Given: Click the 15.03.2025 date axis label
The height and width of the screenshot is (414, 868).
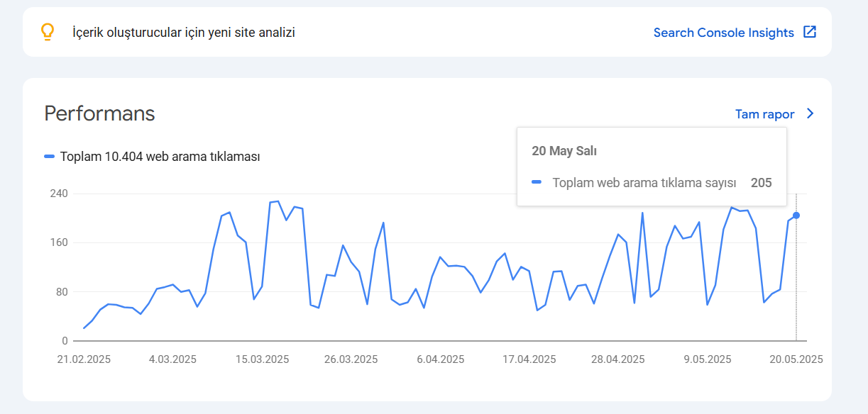Looking at the screenshot, I should click(x=262, y=359).
